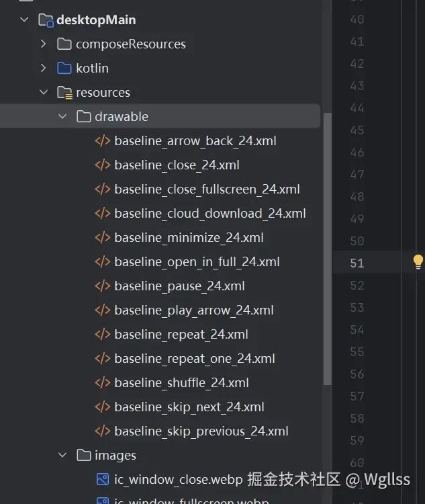Click the drawable folder icon

coord(83,116)
